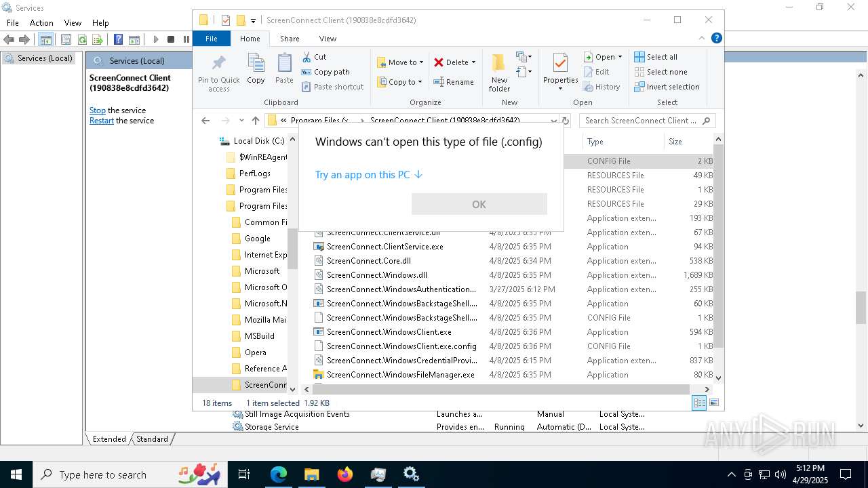Expand the Open button dropdown arrow
The width and height of the screenshot is (868, 488).
620,57
